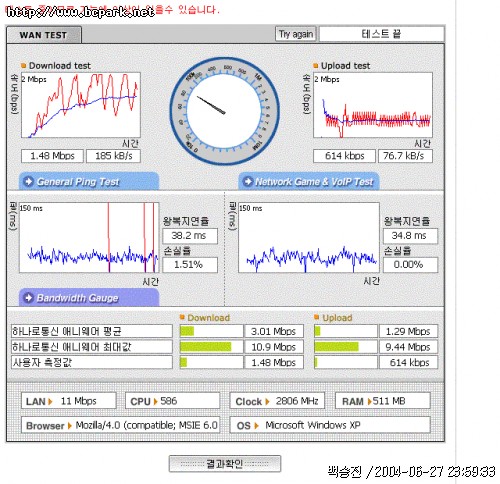Click the Clock 2806 MHz info box

277,401
